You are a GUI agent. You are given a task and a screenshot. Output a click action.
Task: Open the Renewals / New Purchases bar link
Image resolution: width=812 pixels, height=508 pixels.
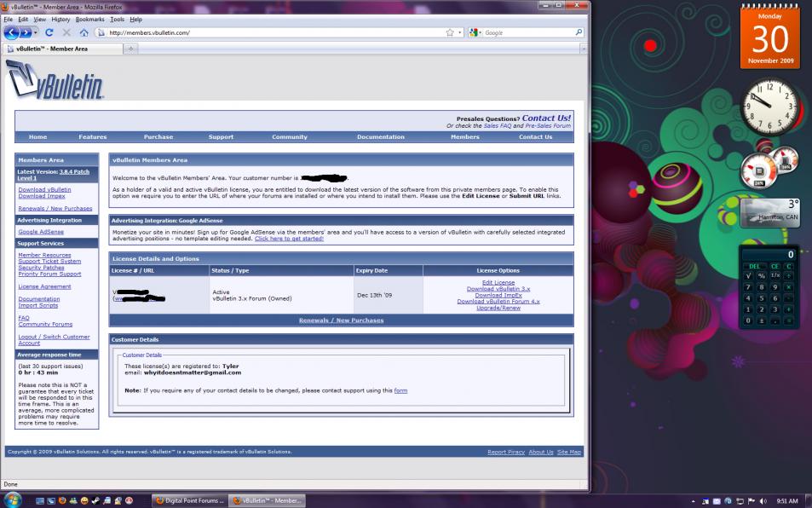[341, 320]
